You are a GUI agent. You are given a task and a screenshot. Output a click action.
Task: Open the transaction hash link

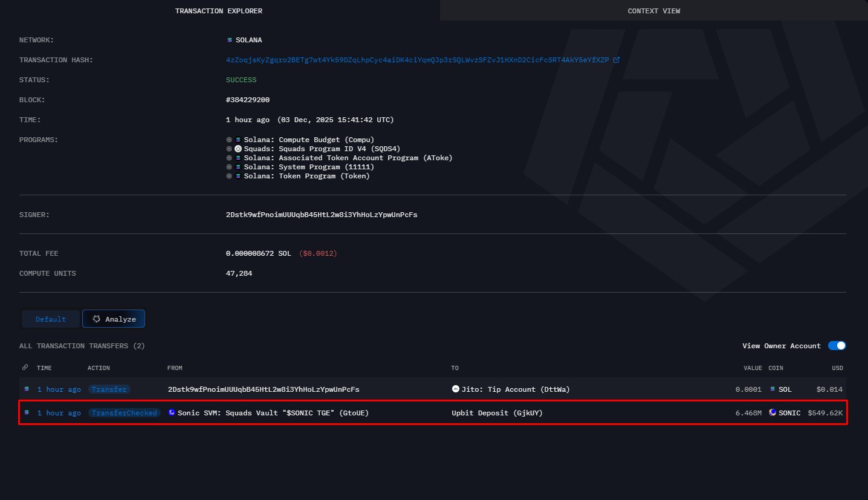point(418,60)
